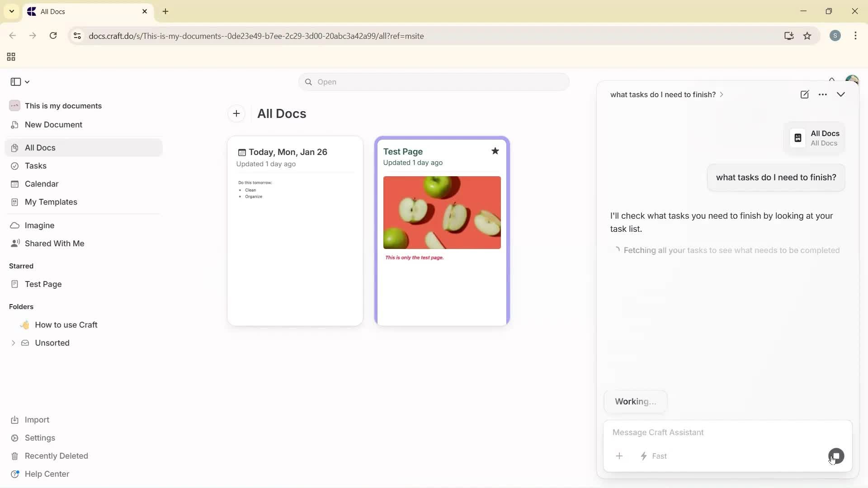Stop the assistant's current response
868x488 pixels.
tap(836, 456)
